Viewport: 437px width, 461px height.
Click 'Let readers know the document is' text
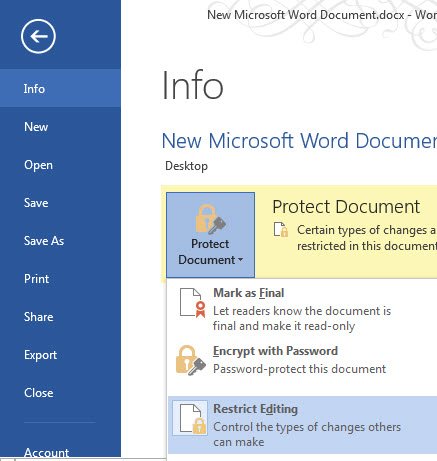point(302,311)
